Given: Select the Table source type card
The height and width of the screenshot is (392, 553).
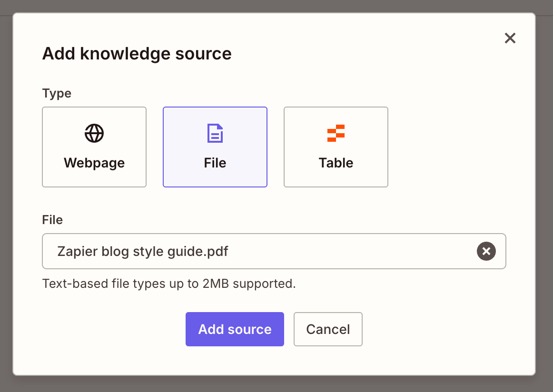Looking at the screenshot, I should [336, 147].
